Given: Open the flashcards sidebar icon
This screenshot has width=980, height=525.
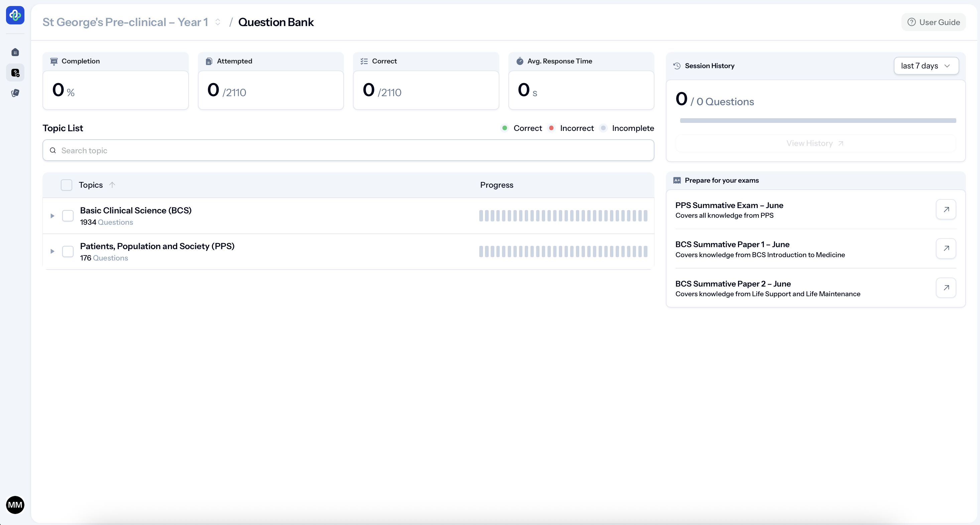Looking at the screenshot, I should (x=15, y=93).
